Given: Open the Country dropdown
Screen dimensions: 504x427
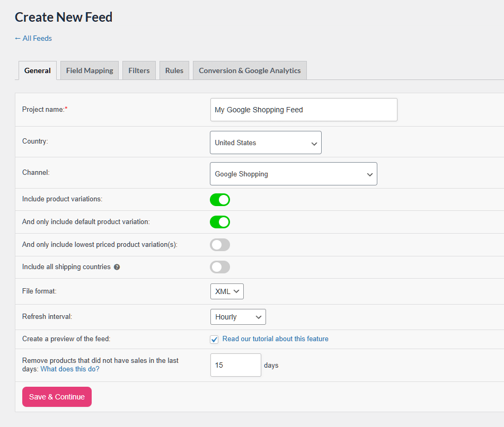Looking at the screenshot, I should coord(266,143).
